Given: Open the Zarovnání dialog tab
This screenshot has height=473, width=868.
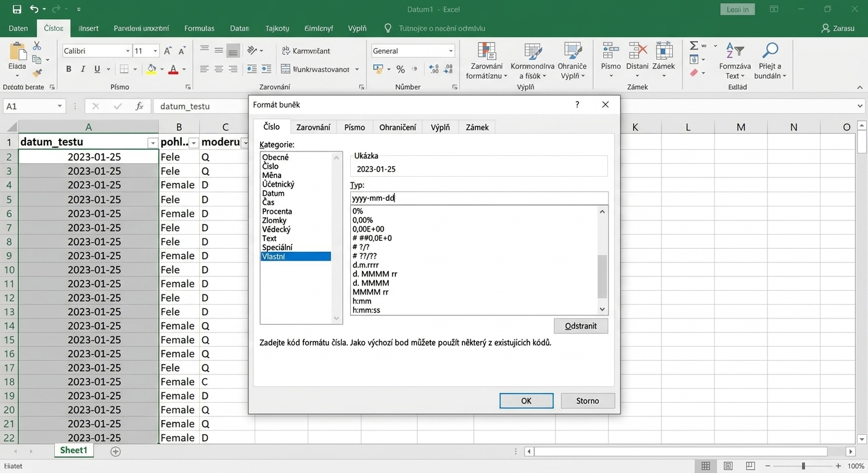Looking at the screenshot, I should (313, 127).
